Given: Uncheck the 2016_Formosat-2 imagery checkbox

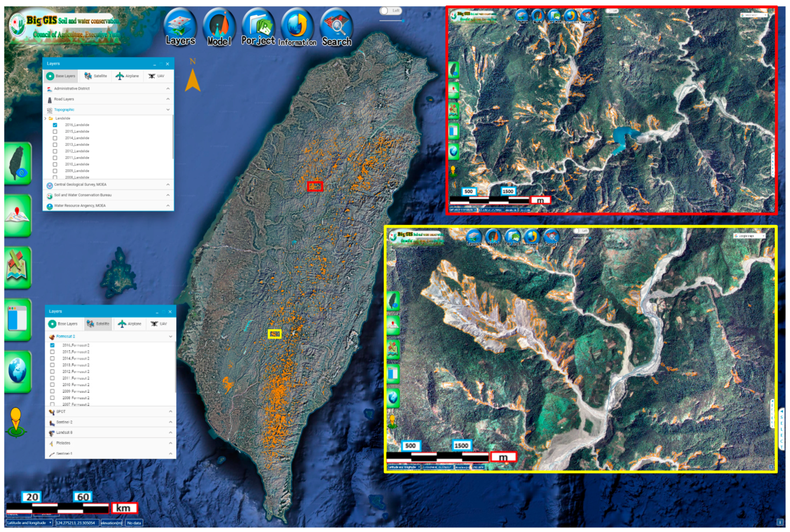Looking at the screenshot, I should pos(52,346).
